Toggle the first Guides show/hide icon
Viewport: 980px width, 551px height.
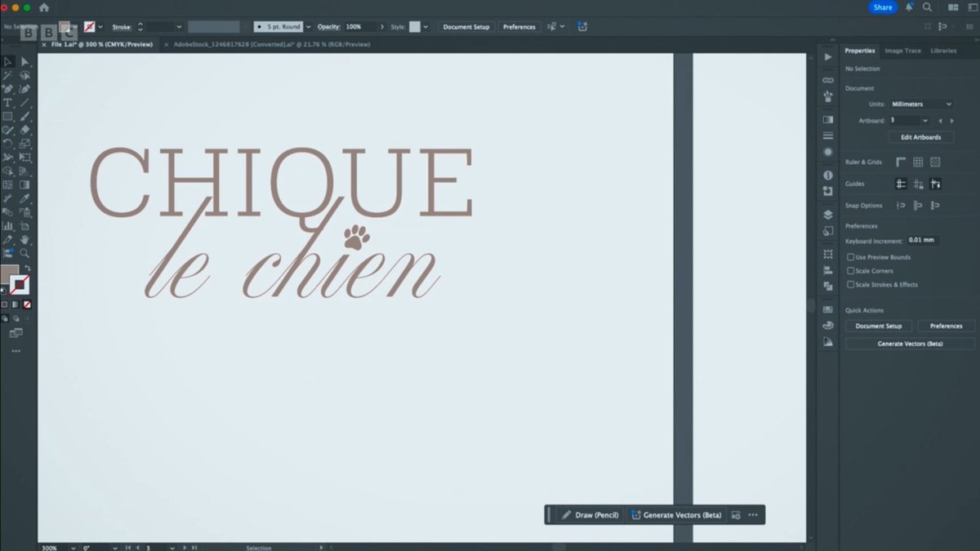901,184
